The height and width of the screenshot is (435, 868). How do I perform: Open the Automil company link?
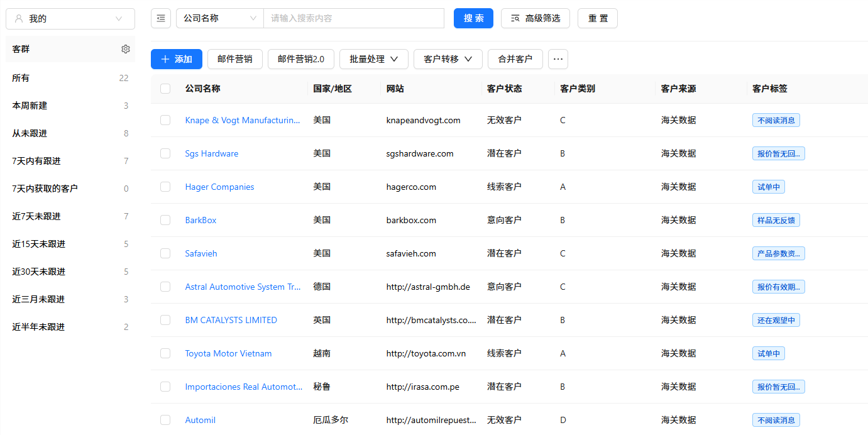200,420
